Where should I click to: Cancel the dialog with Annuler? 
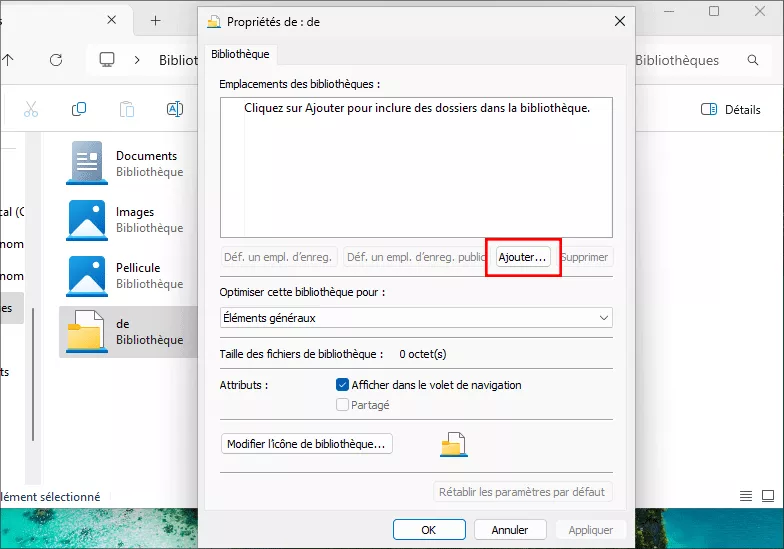(510, 530)
